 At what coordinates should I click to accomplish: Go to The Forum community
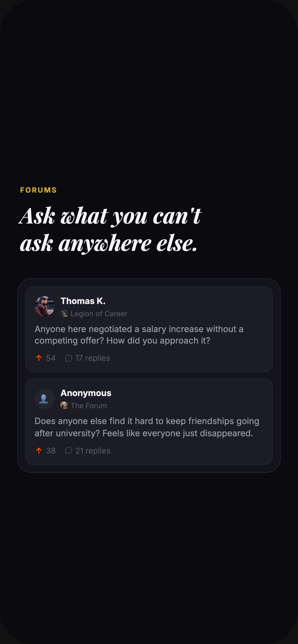point(89,406)
